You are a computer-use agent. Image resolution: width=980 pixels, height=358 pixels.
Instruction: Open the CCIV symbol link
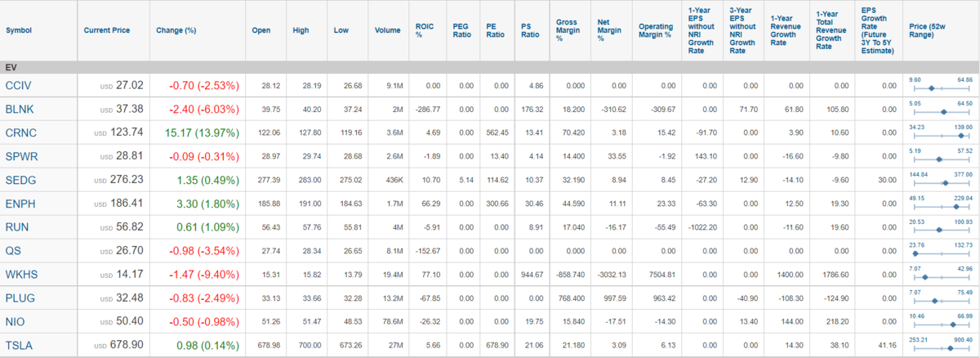[17, 85]
